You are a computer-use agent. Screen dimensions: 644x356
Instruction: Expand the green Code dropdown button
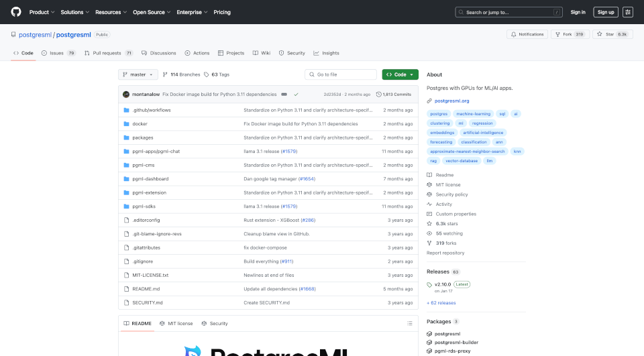[x=400, y=74]
